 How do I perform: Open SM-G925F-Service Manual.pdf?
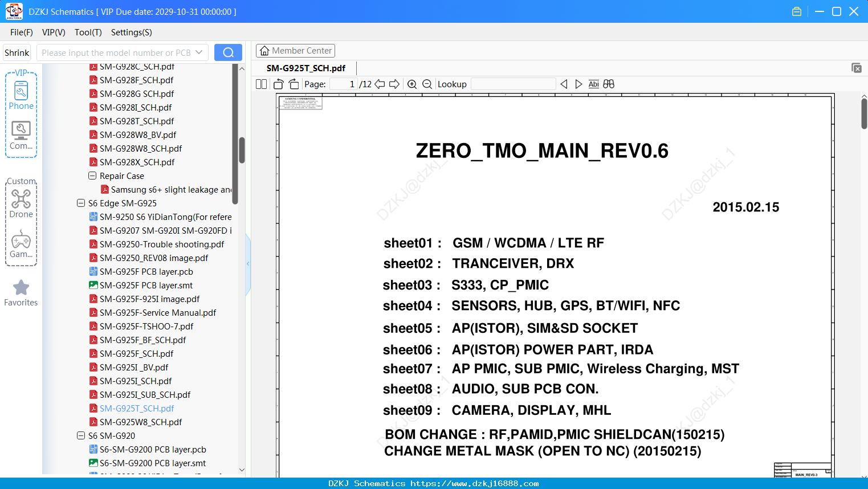(x=158, y=313)
